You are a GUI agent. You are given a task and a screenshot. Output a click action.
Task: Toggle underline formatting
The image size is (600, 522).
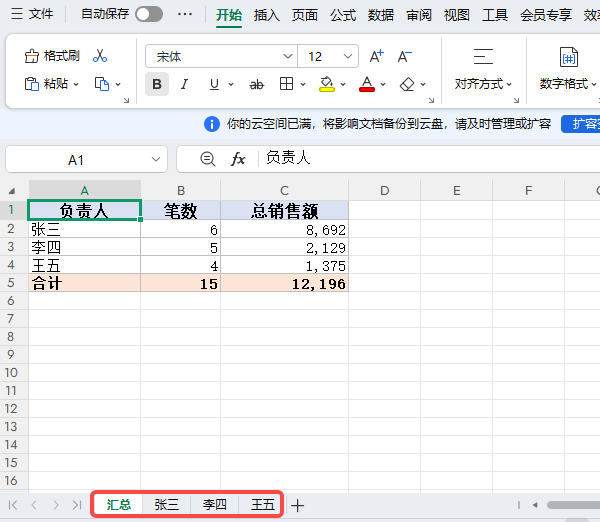pyautogui.click(x=214, y=84)
